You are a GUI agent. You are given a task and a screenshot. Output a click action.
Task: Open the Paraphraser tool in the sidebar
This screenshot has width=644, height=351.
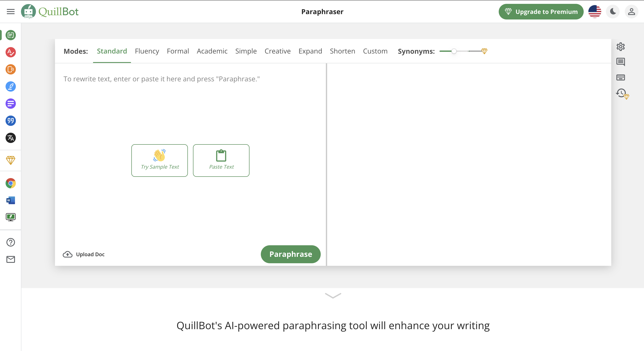tap(10, 35)
